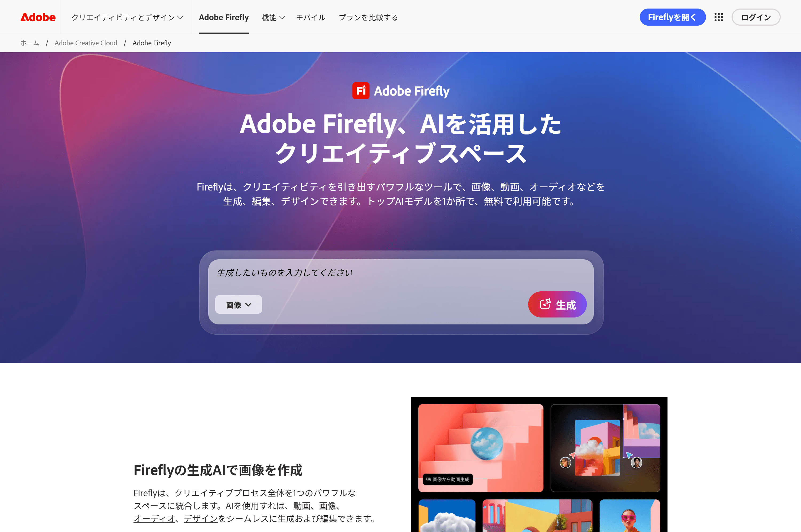This screenshot has height=532, width=801.
Task: Click the Fireflyを開く button
Action: pyautogui.click(x=672, y=17)
